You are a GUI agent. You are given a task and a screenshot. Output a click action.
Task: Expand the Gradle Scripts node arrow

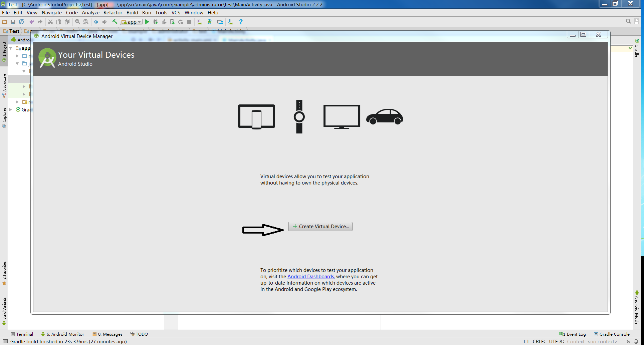click(x=11, y=110)
